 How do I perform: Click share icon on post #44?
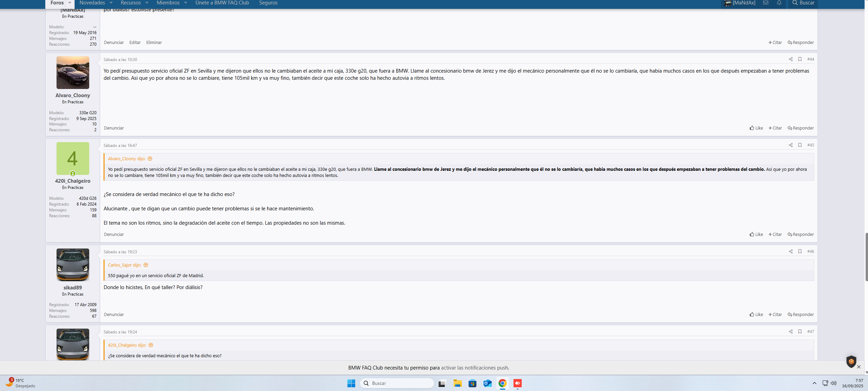790,59
